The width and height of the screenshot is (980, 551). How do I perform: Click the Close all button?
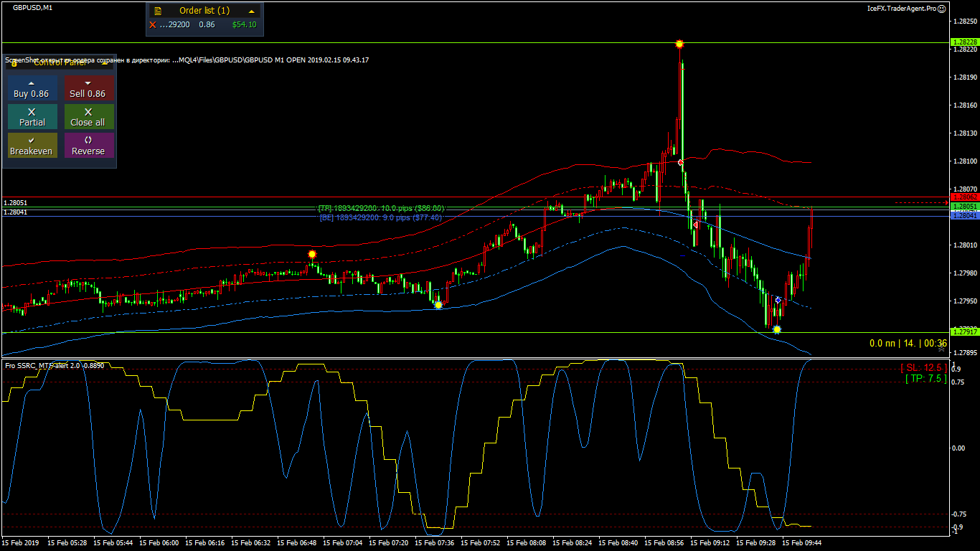pos(88,117)
